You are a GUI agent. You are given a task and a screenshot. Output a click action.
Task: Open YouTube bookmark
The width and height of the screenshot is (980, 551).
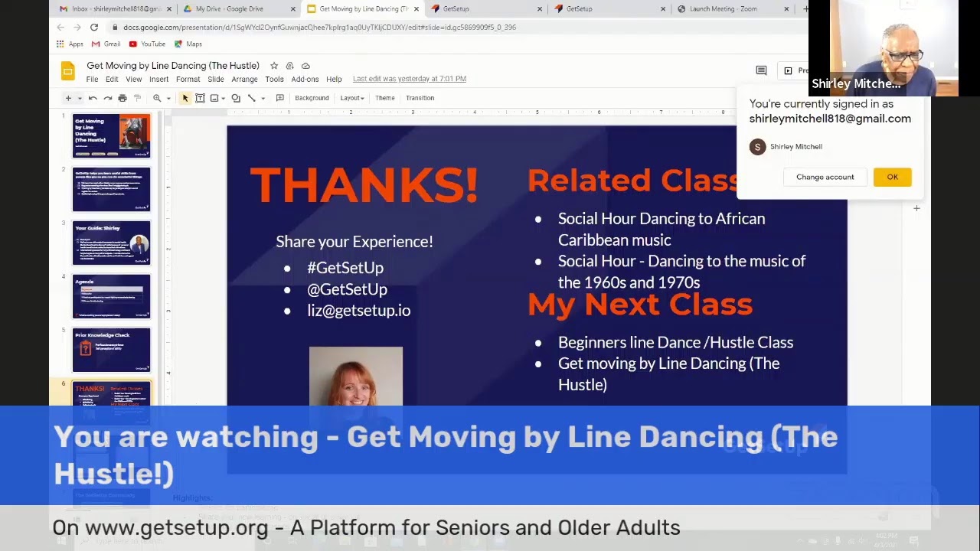pos(147,44)
